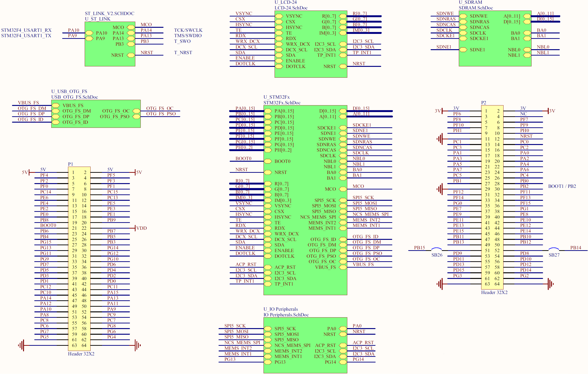
Task: Click the 3V power bar left of P2
Action: tap(442, 111)
